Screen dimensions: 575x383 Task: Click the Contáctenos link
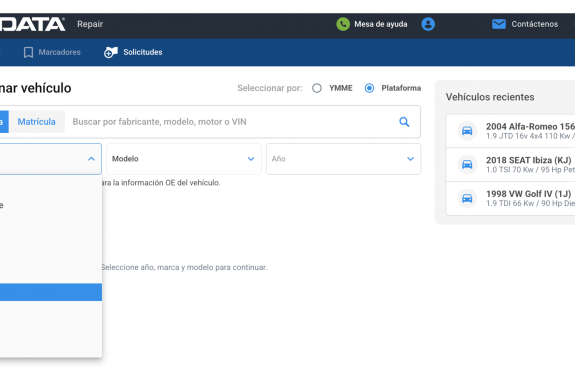(x=535, y=24)
